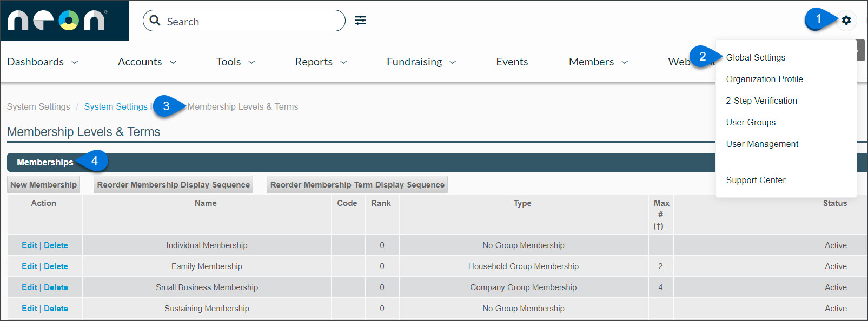Click the Name column header

[206, 203]
